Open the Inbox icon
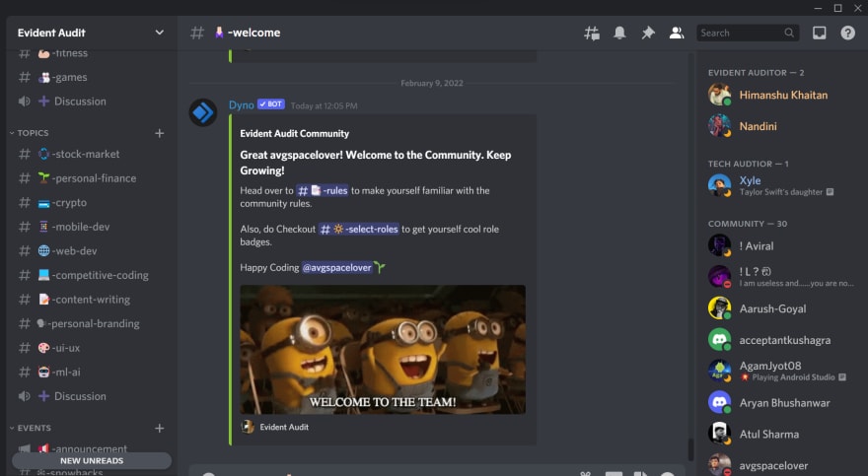The height and width of the screenshot is (476, 868). [820, 34]
